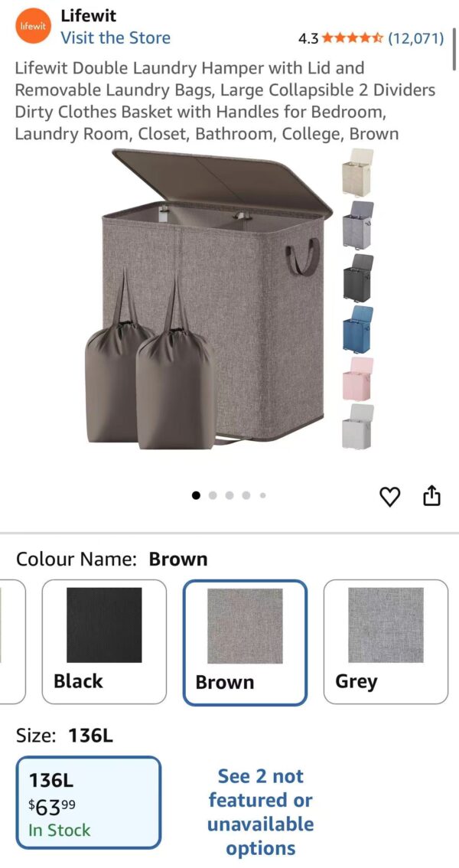Image resolution: width=459 pixels, height=868 pixels.
Task: Select the blue hamper thumbnail
Action: tap(357, 329)
